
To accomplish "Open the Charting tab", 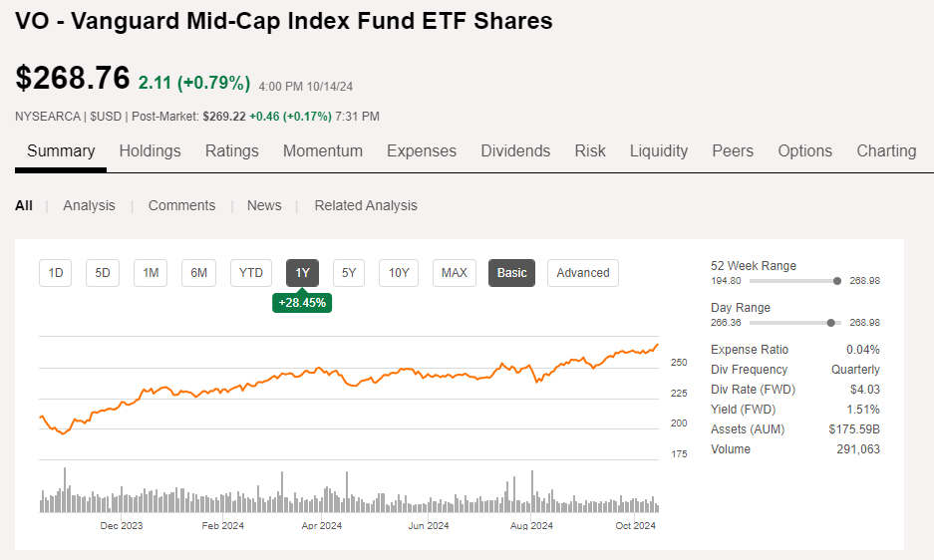I will pyautogui.click(x=886, y=150).
